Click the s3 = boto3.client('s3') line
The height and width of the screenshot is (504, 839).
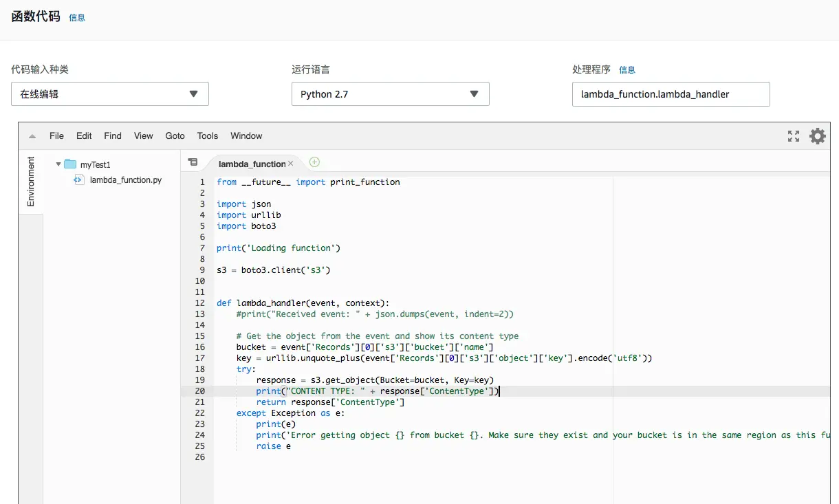point(274,270)
